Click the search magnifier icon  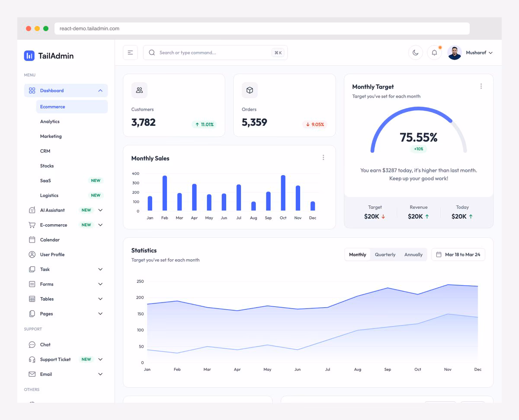151,52
